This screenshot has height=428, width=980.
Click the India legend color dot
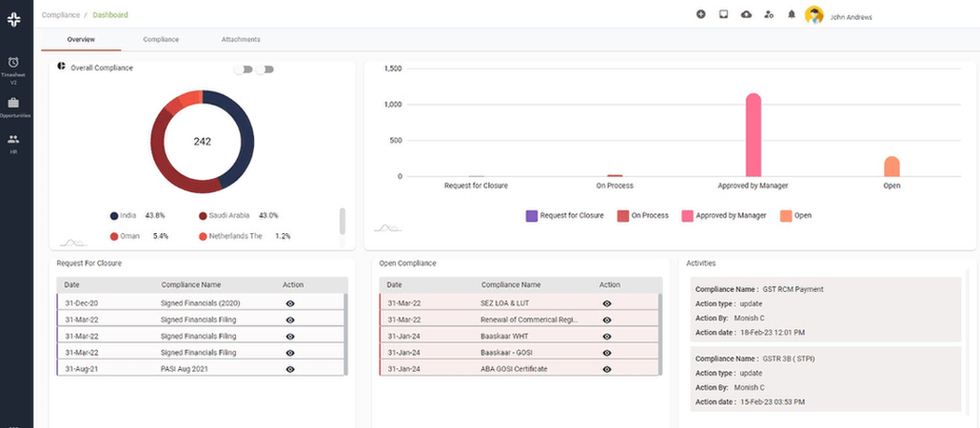(x=114, y=215)
